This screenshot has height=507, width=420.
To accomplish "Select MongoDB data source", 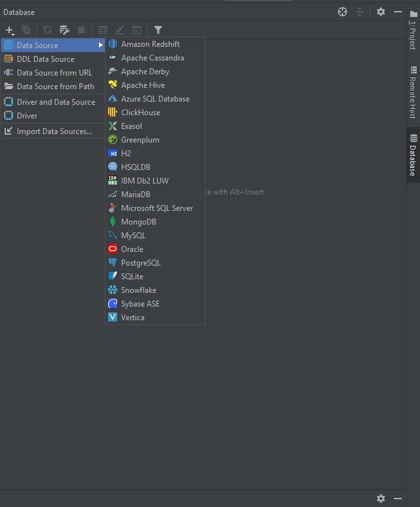I will pos(156,222).
